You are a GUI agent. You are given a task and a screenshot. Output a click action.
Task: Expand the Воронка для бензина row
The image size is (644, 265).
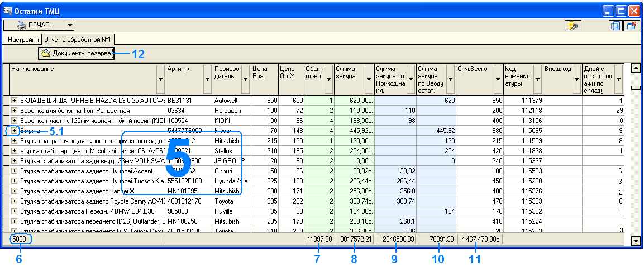coord(15,111)
